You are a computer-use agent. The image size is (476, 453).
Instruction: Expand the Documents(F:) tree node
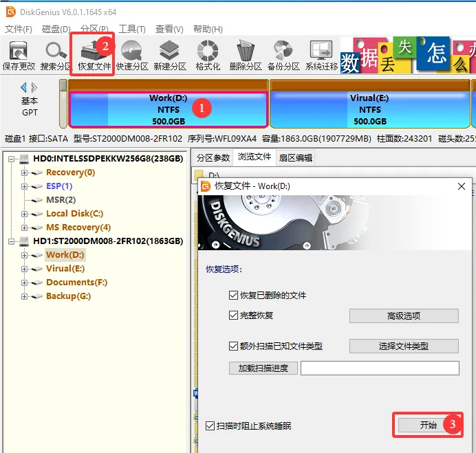pos(24,283)
